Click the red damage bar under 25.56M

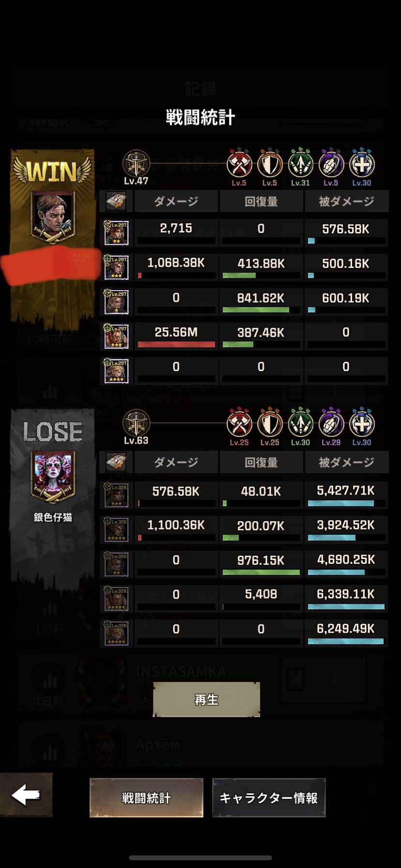(x=176, y=344)
